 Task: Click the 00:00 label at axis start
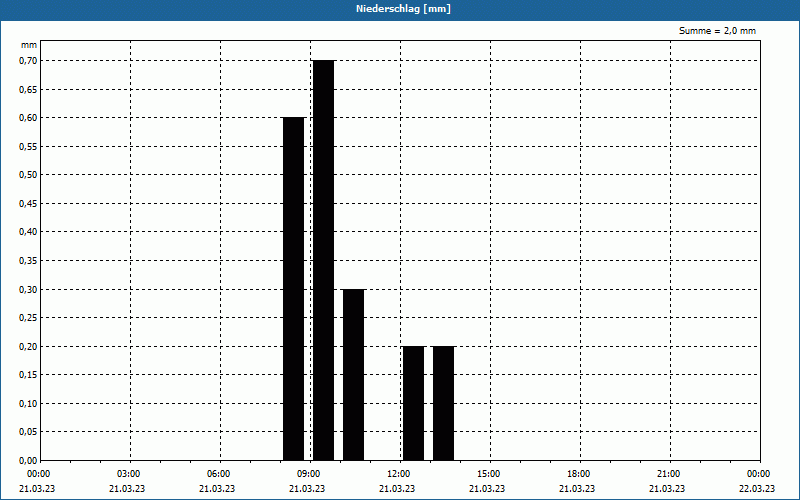pyautogui.click(x=39, y=474)
